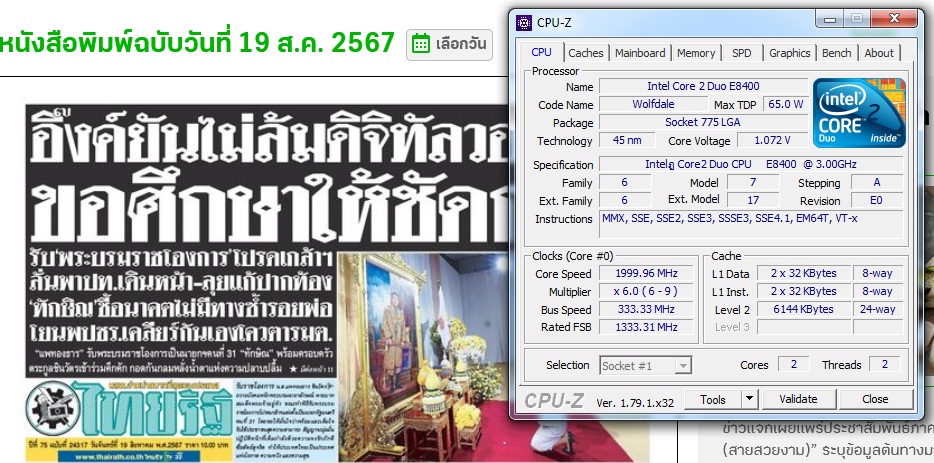Screen dimensions: 934x463
Task: Click the Package value Socket 775 LGA
Action: 703,123
